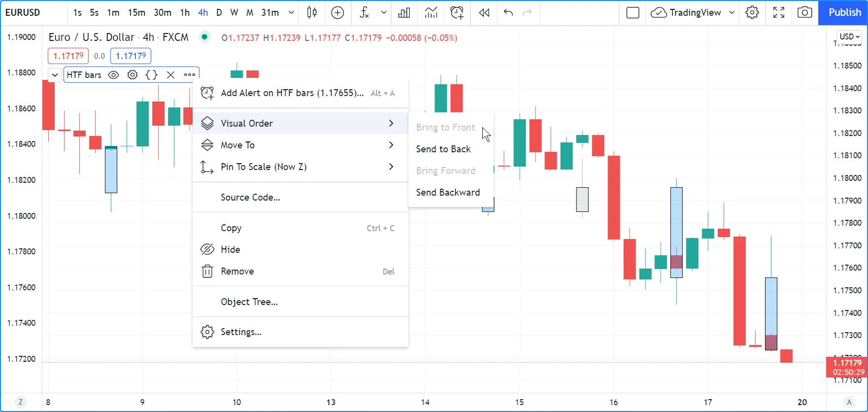Hide the HTF bars indicator from menu
The height and width of the screenshot is (412, 868).
[231, 249]
